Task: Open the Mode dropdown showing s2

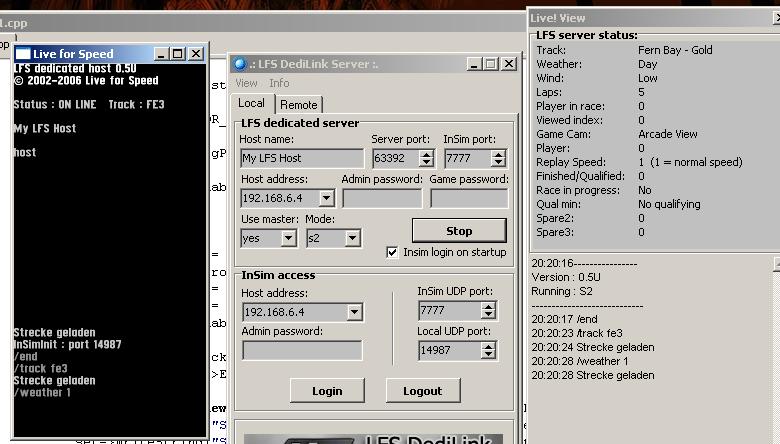Action: tap(352, 238)
